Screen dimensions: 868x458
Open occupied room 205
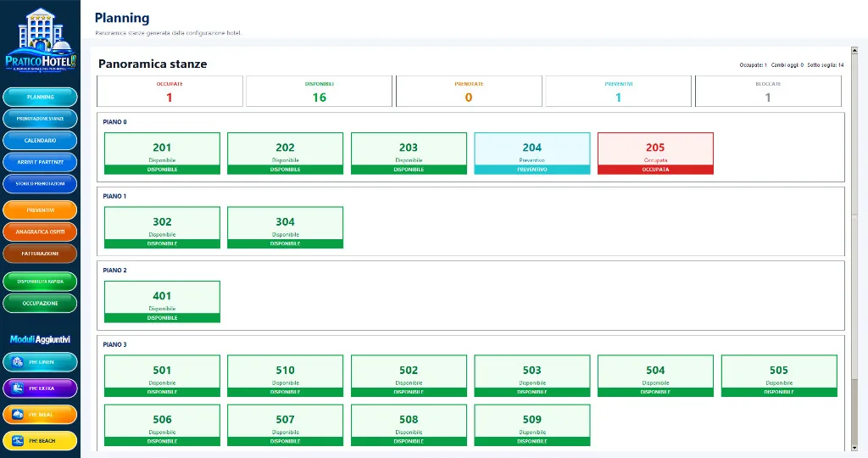pyautogui.click(x=655, y=154)
